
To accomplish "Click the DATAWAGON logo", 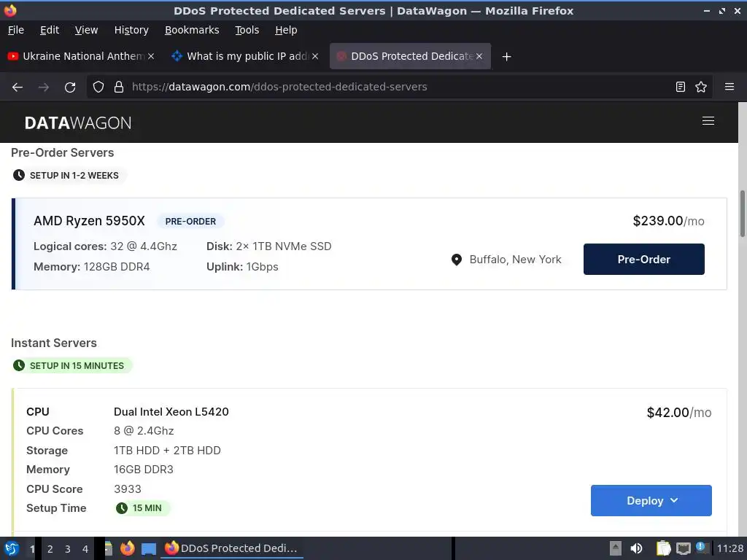I will [x=77, y=122].
